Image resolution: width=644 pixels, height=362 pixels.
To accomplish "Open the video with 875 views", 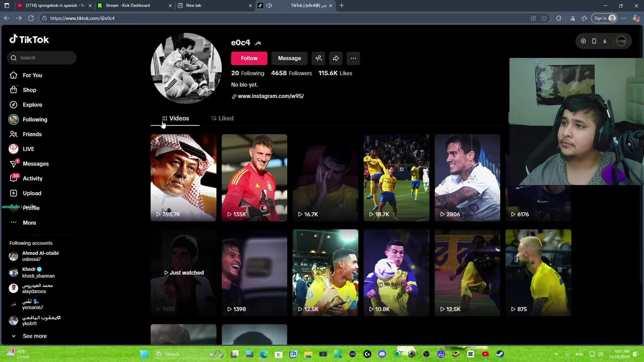I will [538, 273].
